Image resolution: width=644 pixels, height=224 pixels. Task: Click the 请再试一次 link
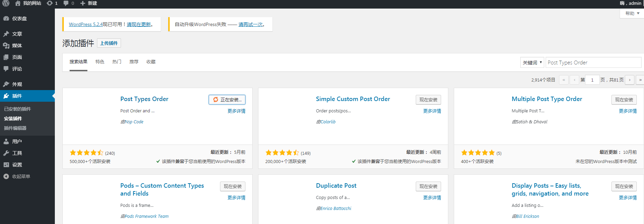tap(251, 24)
